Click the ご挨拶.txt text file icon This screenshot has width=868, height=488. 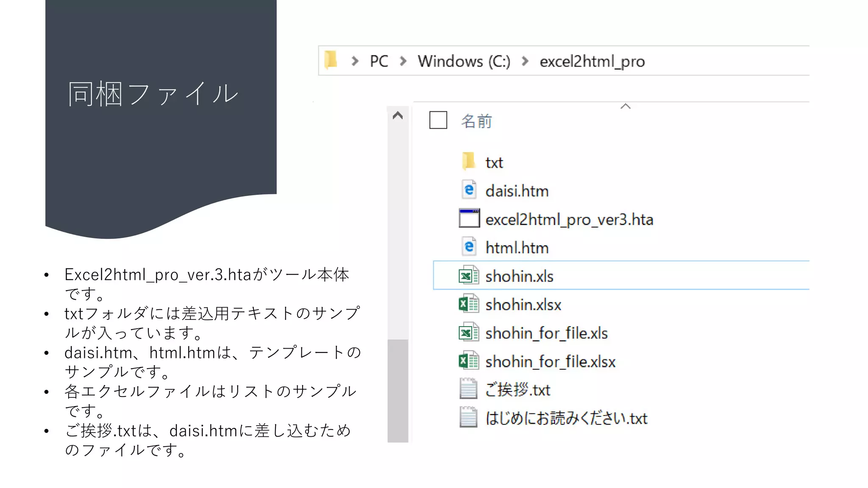pyautogui.click(x=469, y=389)
